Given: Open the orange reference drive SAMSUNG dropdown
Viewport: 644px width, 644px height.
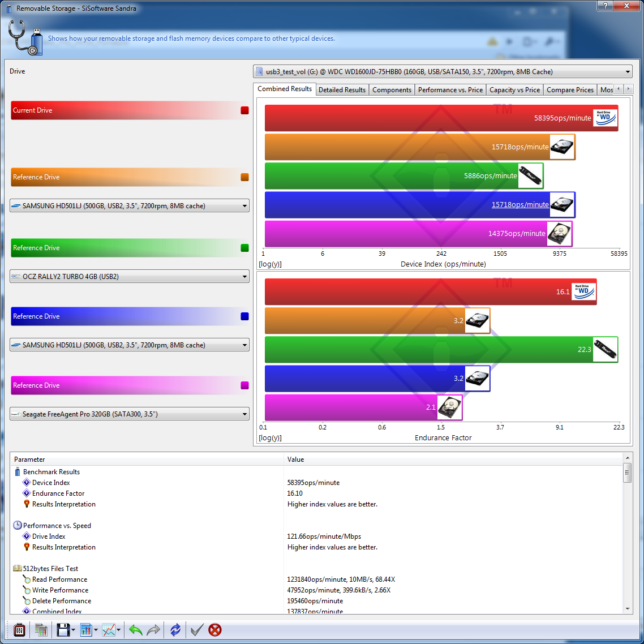Looking at the screenshot, I should point(130,206).
